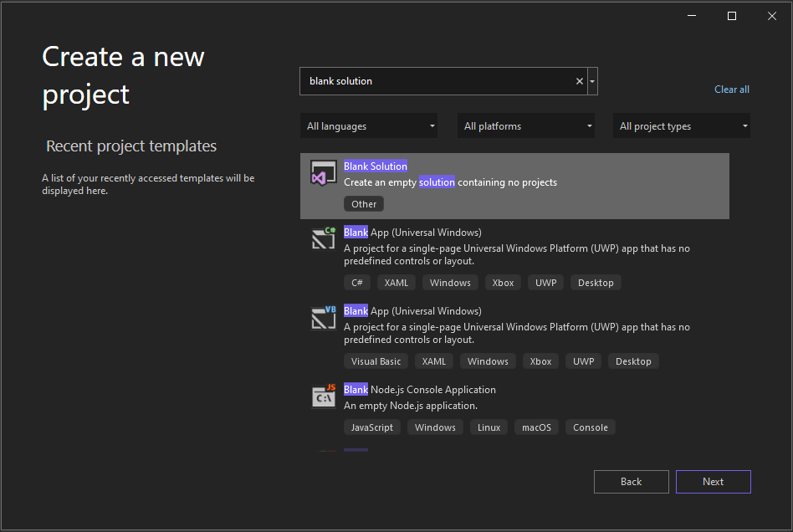The image size is (793, 532).
Task: Click the Desktop tag on the Visual Basic template
Action: point(633,361)
